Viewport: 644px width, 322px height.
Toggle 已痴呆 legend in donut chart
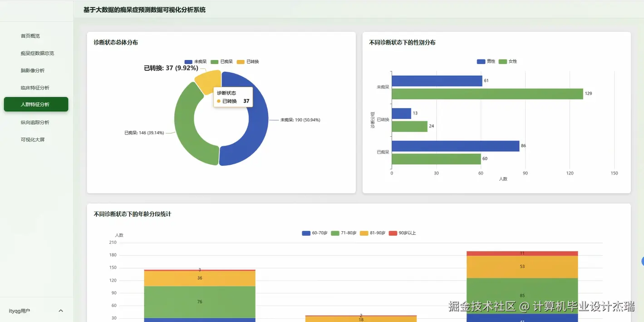pos(222,62)
